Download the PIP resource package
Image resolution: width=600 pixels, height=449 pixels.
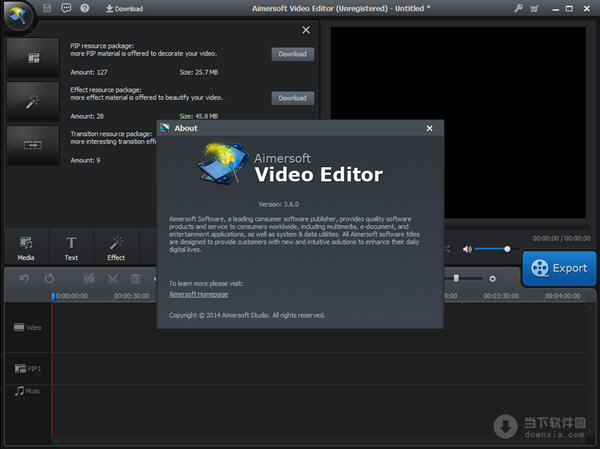293,54
